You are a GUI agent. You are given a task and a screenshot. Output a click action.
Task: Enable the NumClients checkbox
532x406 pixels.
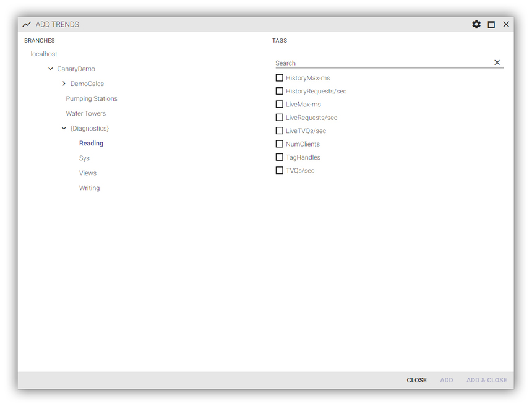pyautogui.click(x=279, y=144)
